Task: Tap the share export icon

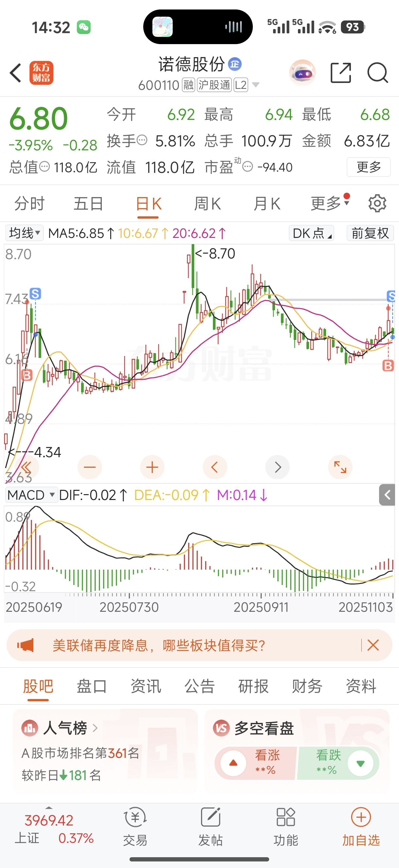Action: tap(341, 73)
